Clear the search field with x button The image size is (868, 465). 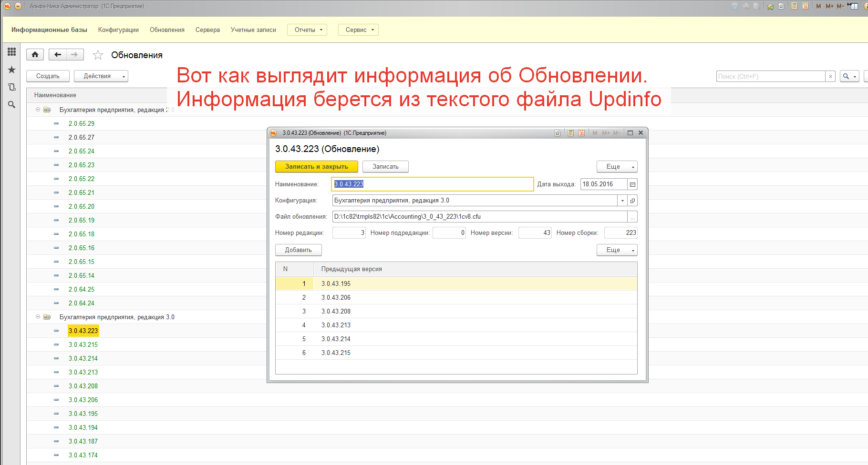(x=830, y=76)
